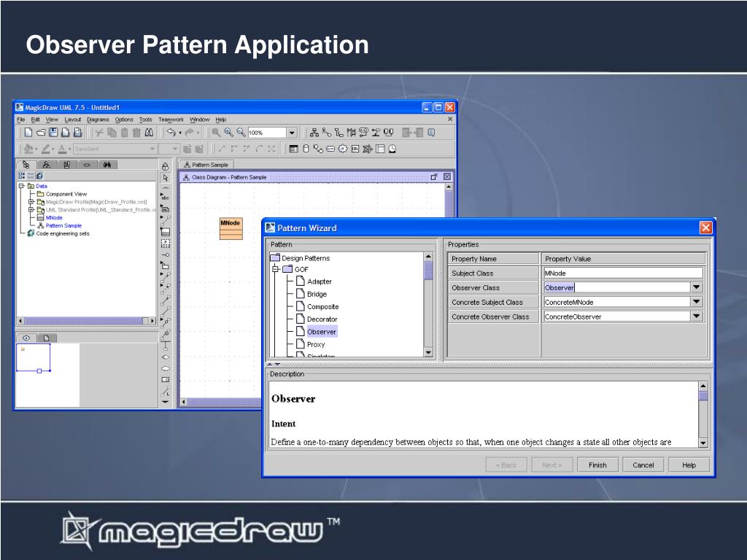This screenshot has width=747, height=560.
Task: Click the use case diagram icon in toolbar
Action: tap(326, 133)
